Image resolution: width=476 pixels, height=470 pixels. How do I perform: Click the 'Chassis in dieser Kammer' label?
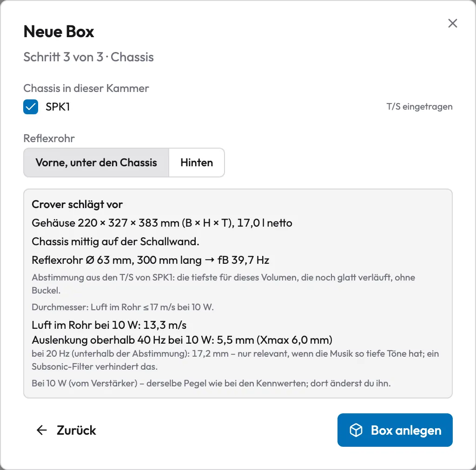point(86,88)
